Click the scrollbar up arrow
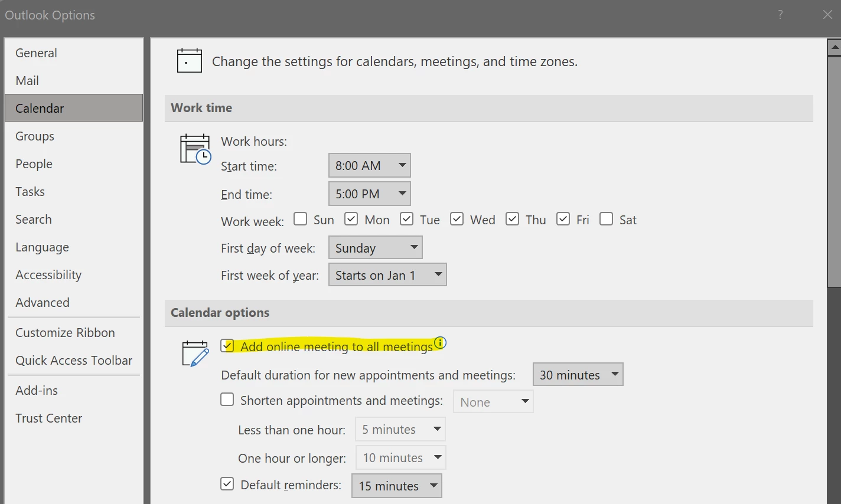 [835, 47]
